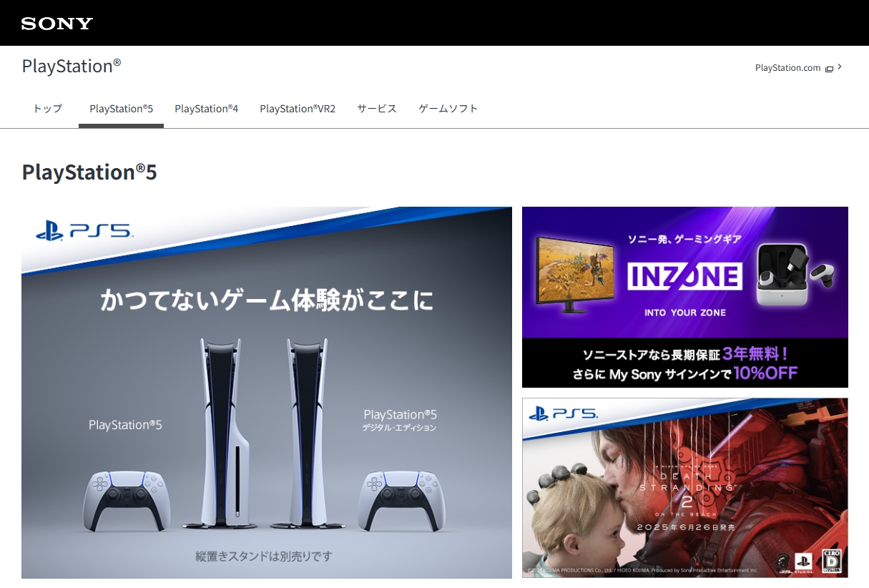Select the PlayStation®5 tab

(121, 109)
